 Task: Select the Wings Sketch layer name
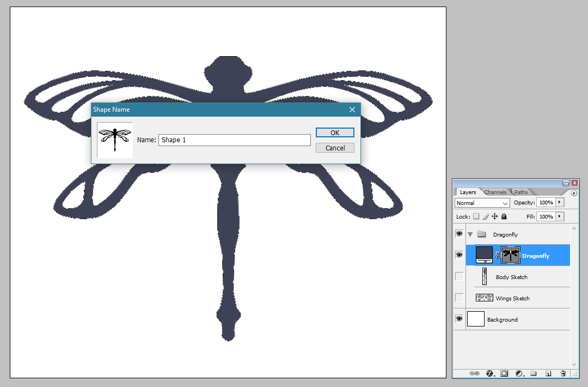pos(513,298)
